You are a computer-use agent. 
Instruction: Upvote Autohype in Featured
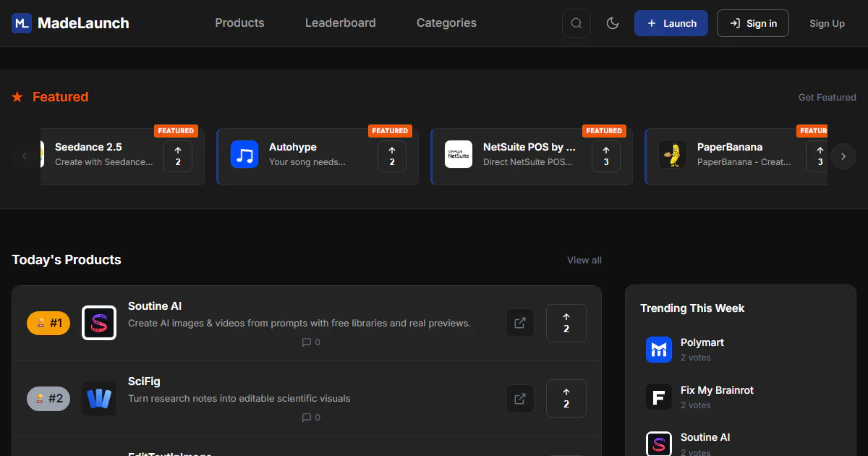coord(392,156)
